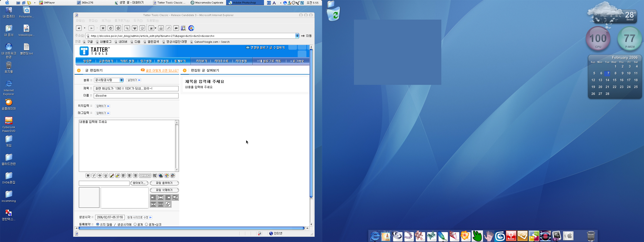Open the 환경설정 tab in Tatter Tools

tap(163, 61)
